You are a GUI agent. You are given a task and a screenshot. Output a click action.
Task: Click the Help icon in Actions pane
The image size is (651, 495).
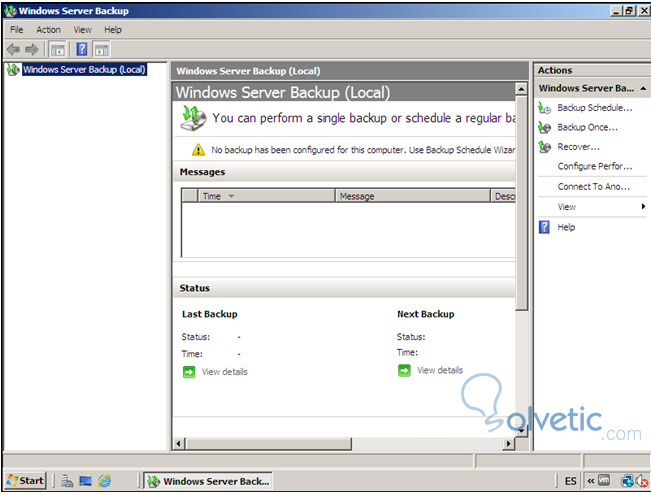544,227
